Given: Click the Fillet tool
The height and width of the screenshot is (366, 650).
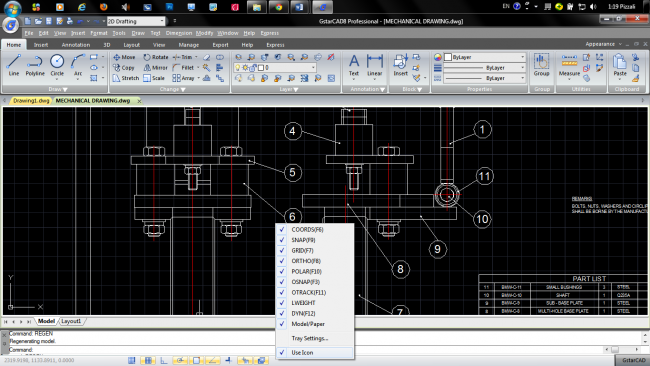Looking at the screenshot, I should click(184, 68).
